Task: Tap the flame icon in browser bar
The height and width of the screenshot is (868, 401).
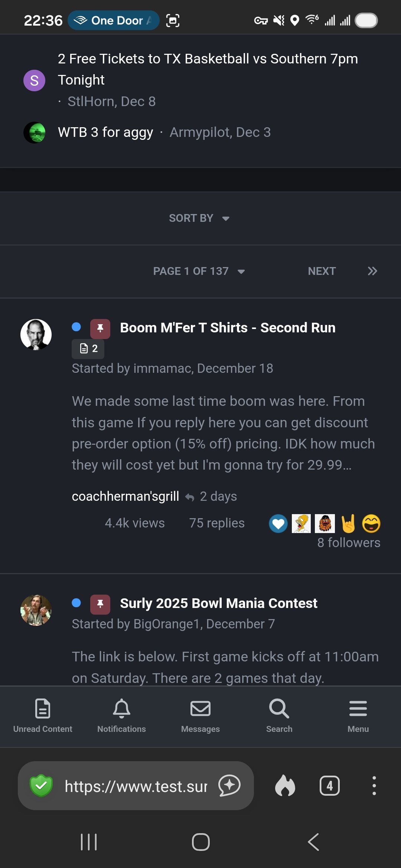Action: (285, 786)
